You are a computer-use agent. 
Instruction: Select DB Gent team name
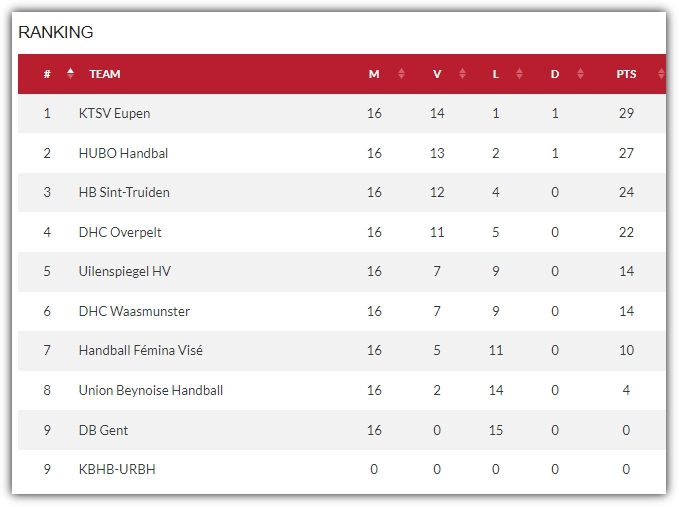[103, 430]
